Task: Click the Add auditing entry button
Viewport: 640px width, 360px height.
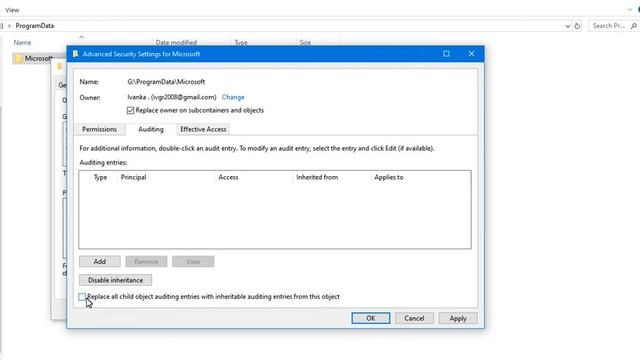Action: 100,262
